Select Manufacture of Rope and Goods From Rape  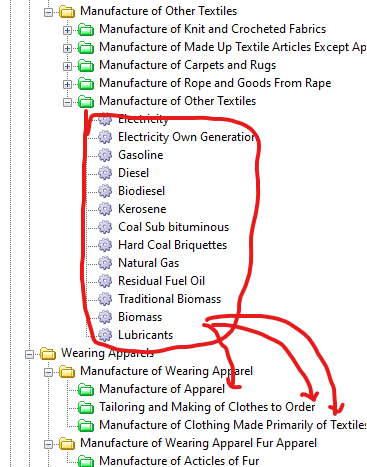(215, 83)
